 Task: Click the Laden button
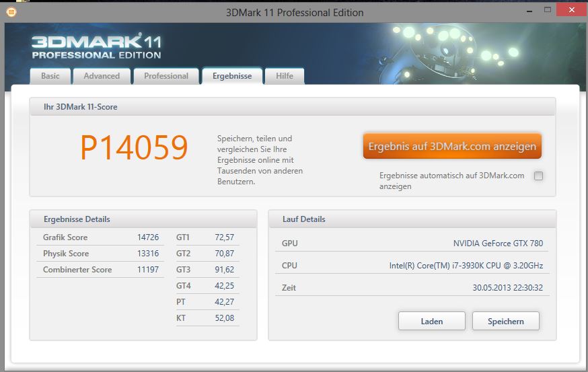coord(432,322)
